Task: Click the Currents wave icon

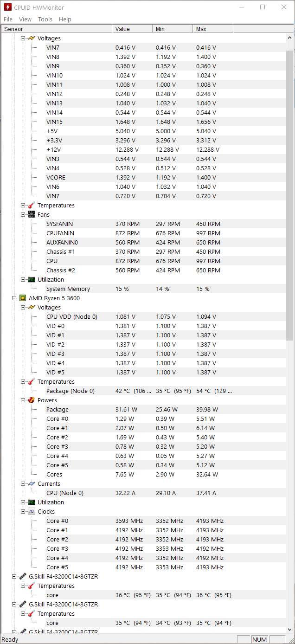Action: tap(32, 483)
